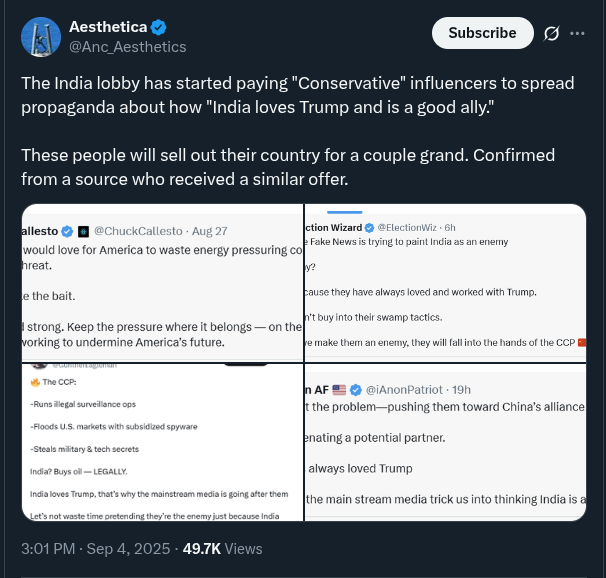Open the Grok explain icon

pyautogui.click(x=551, y=33)
